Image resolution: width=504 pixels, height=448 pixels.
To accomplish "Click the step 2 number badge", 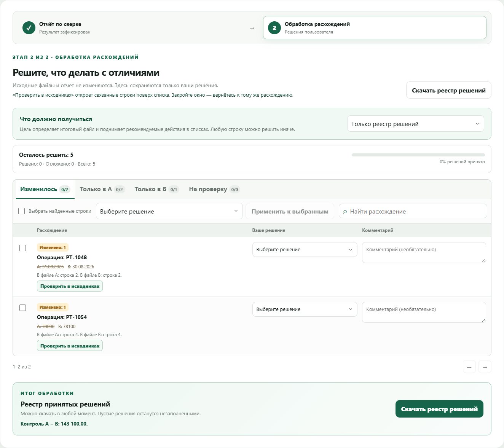I will (x=274, y=28).
